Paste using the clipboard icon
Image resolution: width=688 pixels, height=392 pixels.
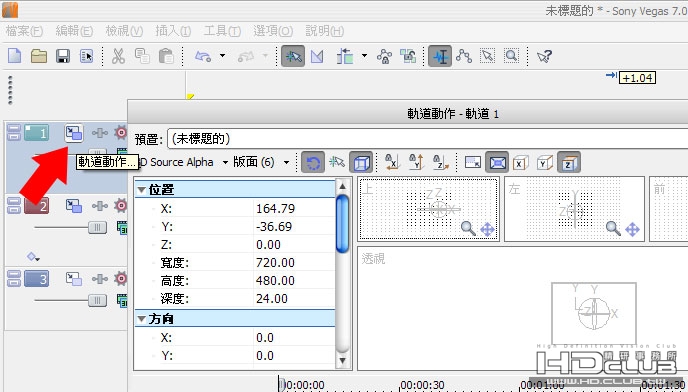click(166, 56)
